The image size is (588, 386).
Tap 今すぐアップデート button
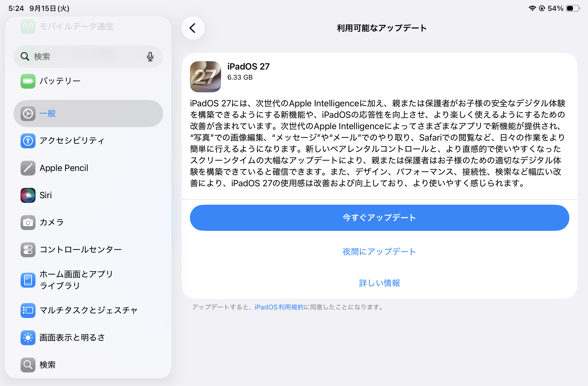[x=379, y=218]
